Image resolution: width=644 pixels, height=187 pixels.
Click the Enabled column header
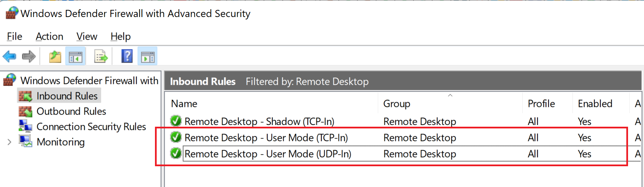595,104
